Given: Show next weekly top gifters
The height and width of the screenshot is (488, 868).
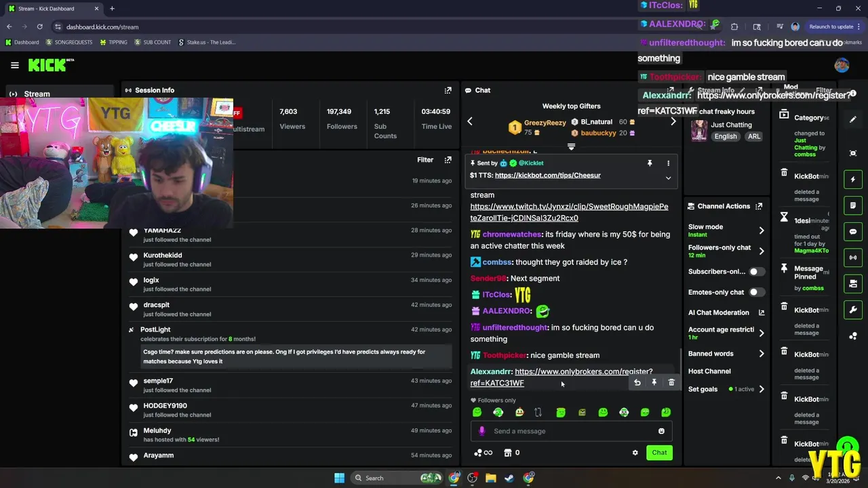Looking at the screenshot, I should (673, 121).
